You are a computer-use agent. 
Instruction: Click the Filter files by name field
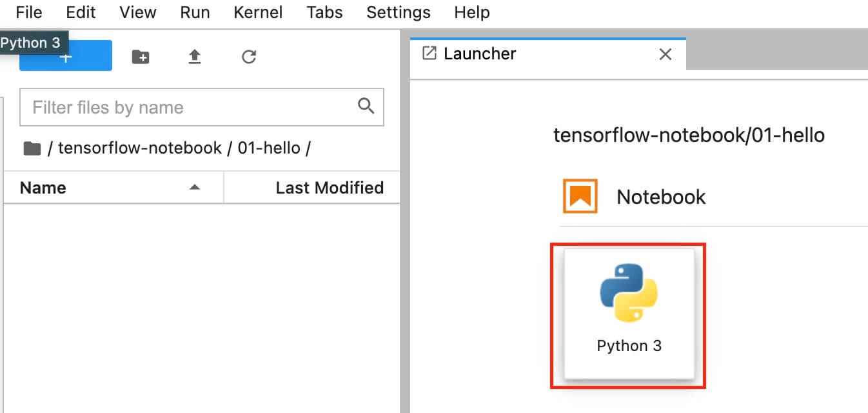(202, 107)
